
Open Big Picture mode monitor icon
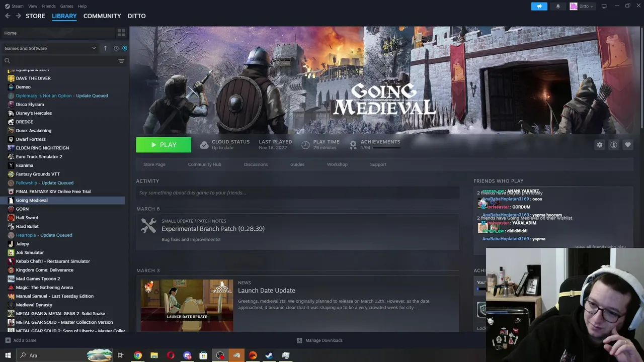[604, 6]
